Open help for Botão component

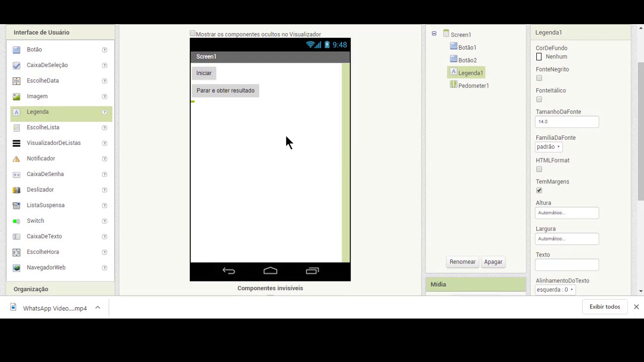[x=105, y=50]
